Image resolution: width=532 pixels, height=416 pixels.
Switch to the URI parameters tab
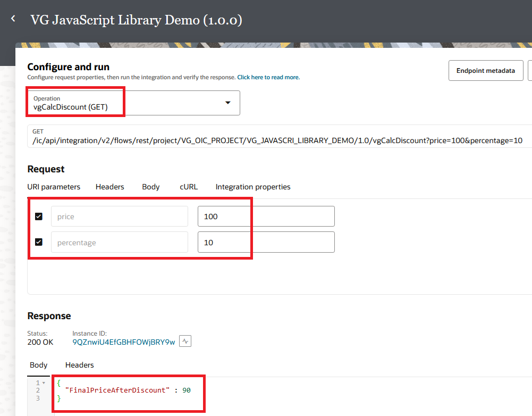pyautogui.click(x=54, y=187)
